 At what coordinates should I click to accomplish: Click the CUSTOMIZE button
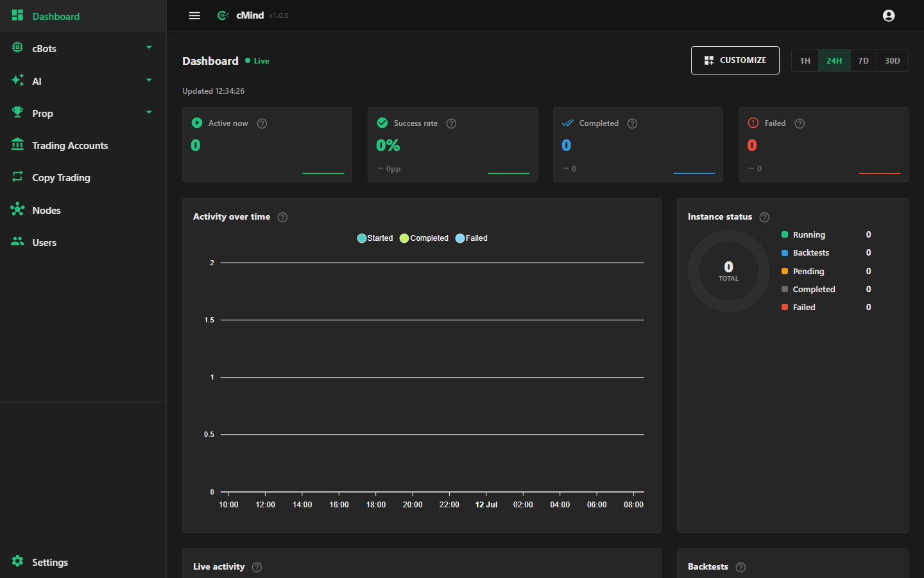click(735, 60)
